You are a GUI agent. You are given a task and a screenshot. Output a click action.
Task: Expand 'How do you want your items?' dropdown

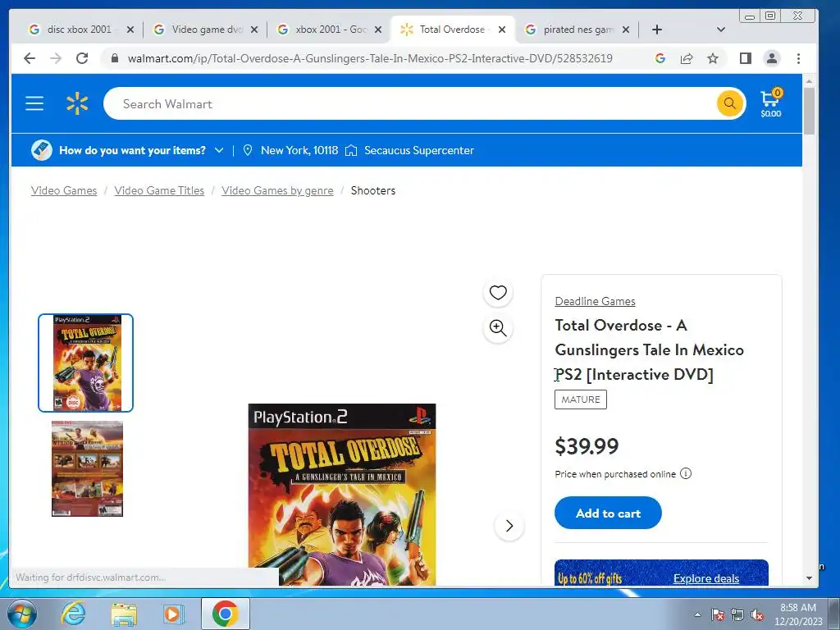pyautogui.click(x=218, y=151)
